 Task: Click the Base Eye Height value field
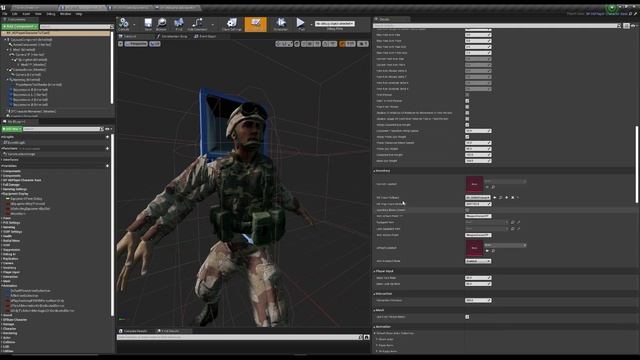[478, 161]
